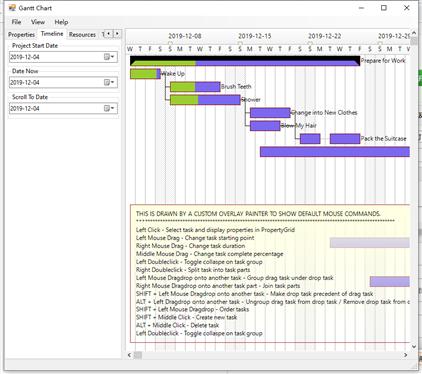Open the Project Start Date calendar dropdown
The width and height of the screenshot is (422, 374).
(109, 57)
